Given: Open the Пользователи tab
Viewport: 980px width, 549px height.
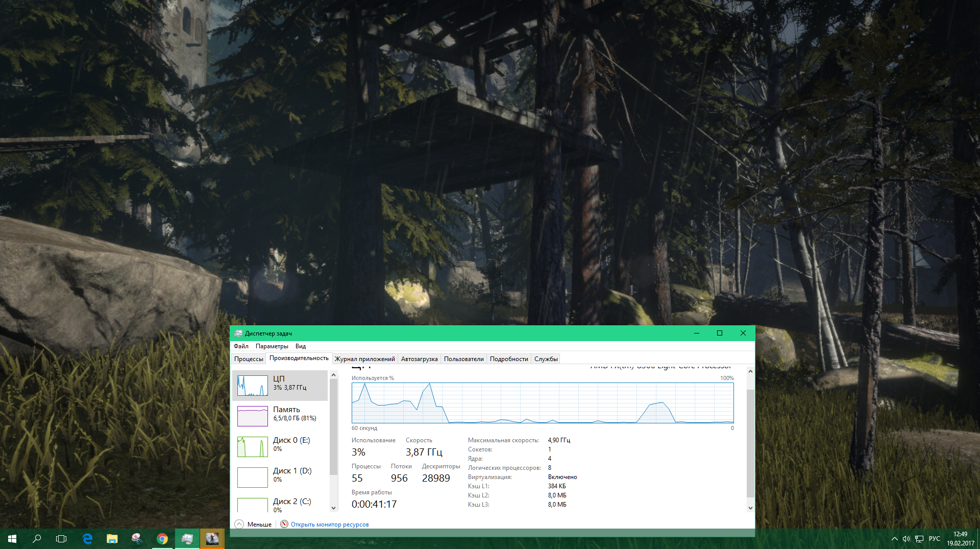Looking at the screenshot, I should (464, 359).
